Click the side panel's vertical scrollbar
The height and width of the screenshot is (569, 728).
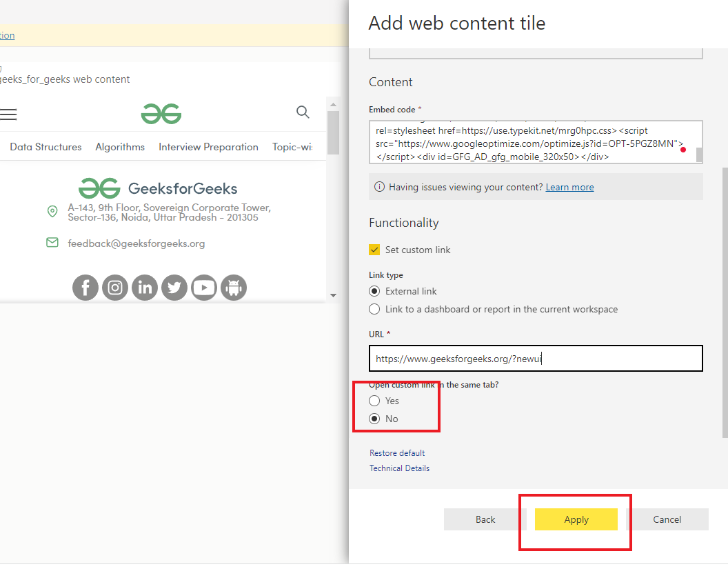pos(725,302)
